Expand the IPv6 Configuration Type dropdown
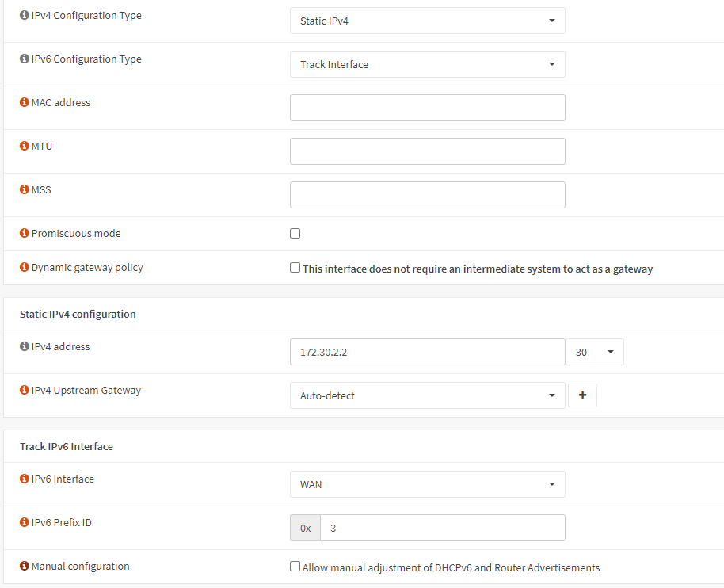Viewport: 724px width, 588px height. pyautogui.click(x=427, y=64)
